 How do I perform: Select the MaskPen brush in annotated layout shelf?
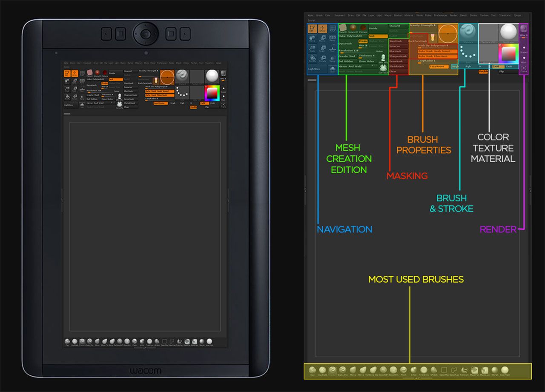coord(474,370)
